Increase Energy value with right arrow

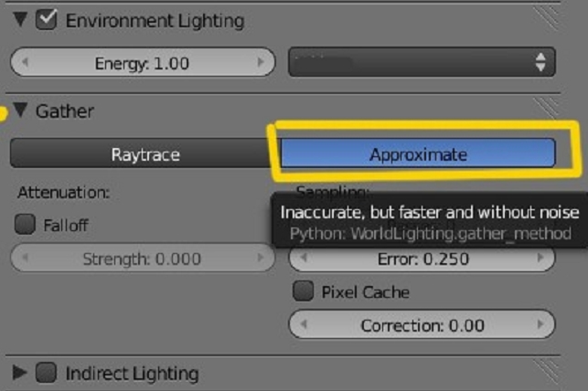[261, 63]
